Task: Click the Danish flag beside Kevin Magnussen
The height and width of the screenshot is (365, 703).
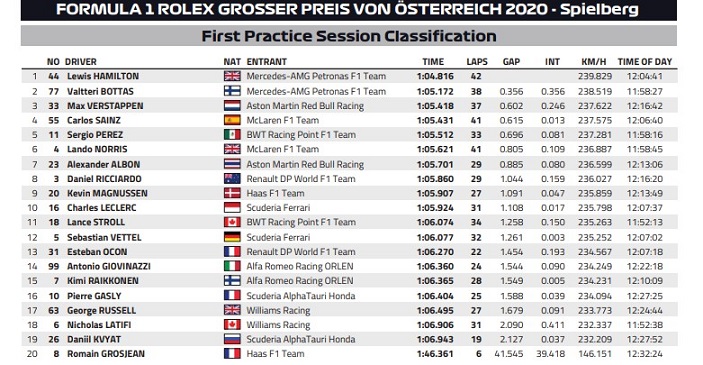Action: point(232,193)
